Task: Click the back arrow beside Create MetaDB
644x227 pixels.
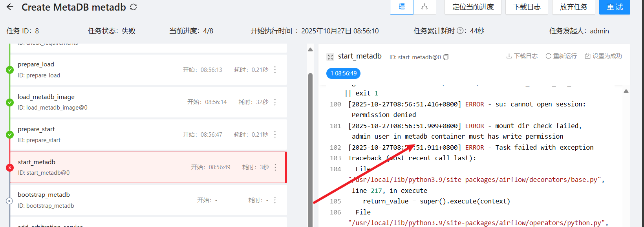Action: pos(10,7)
